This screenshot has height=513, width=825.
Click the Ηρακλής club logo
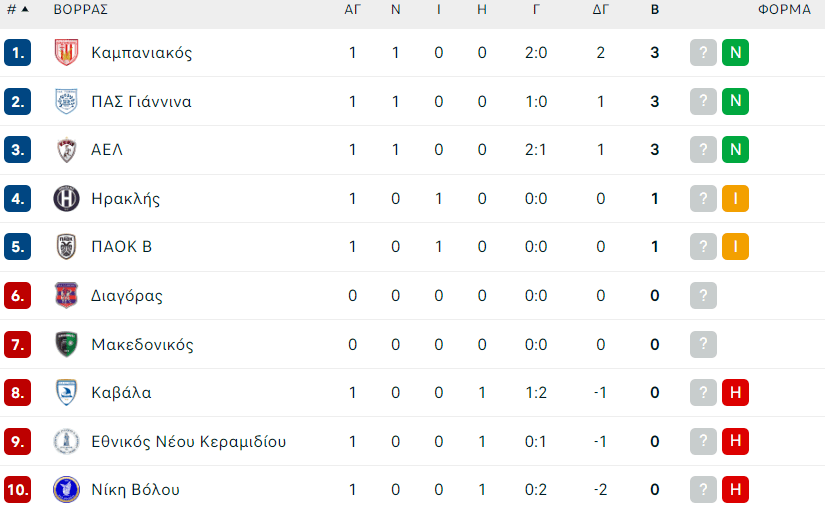[x=66, y=199]
